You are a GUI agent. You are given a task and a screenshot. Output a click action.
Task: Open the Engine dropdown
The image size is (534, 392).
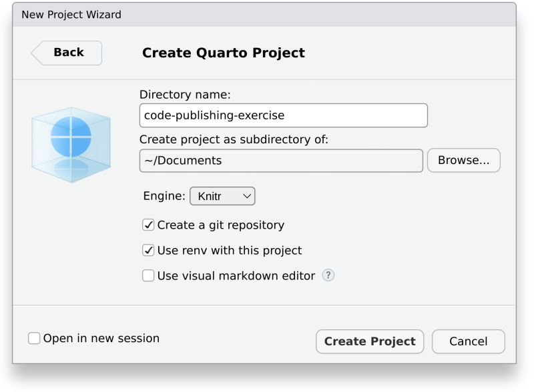pos(222,195)
